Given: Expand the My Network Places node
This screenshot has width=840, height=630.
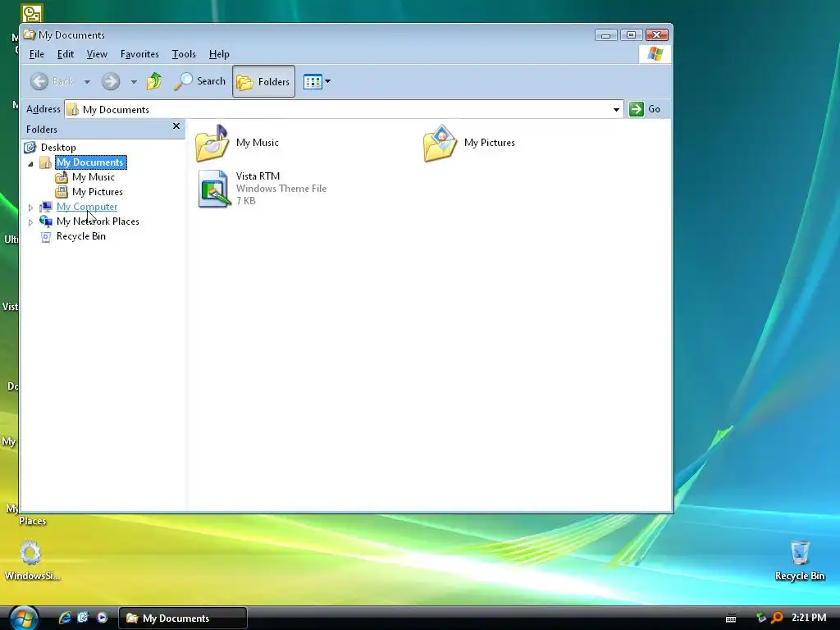Looking at the screenshot, I should 30,221.
